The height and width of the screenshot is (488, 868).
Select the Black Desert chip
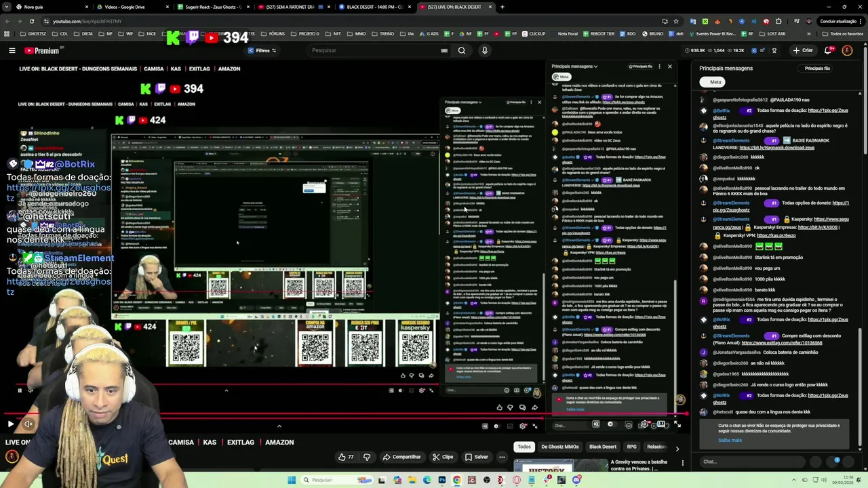point(603,447)
